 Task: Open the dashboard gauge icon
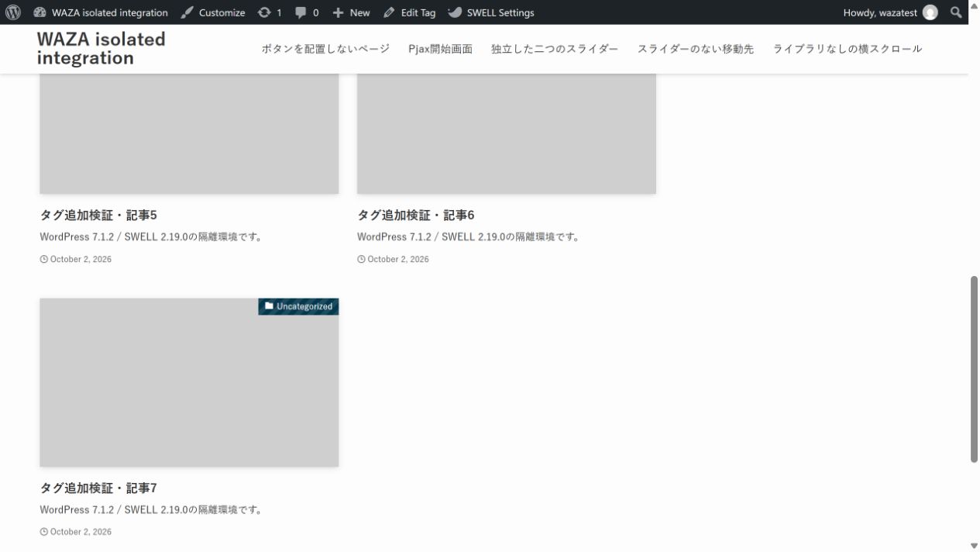pyautogui.click(x=40, y=12)
